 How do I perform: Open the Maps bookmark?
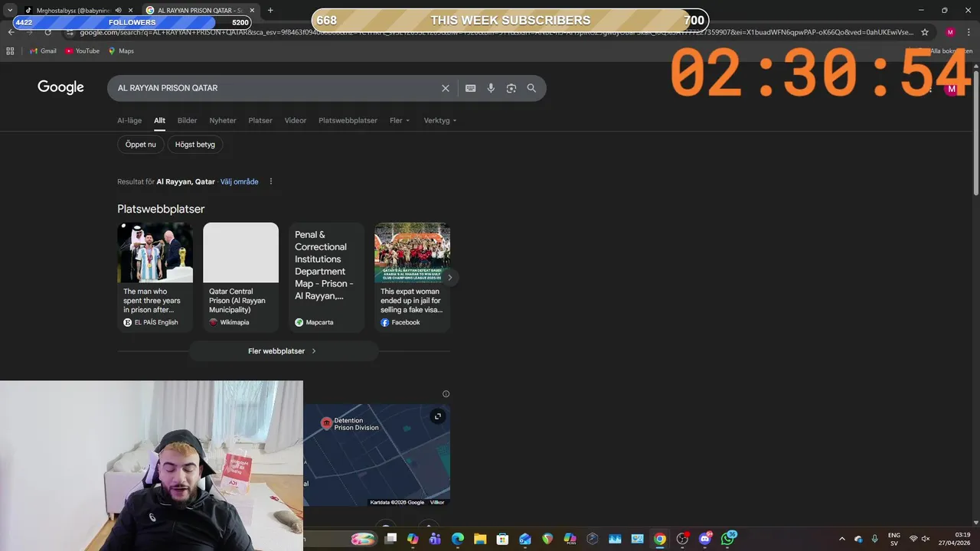[x=121, y=51]
